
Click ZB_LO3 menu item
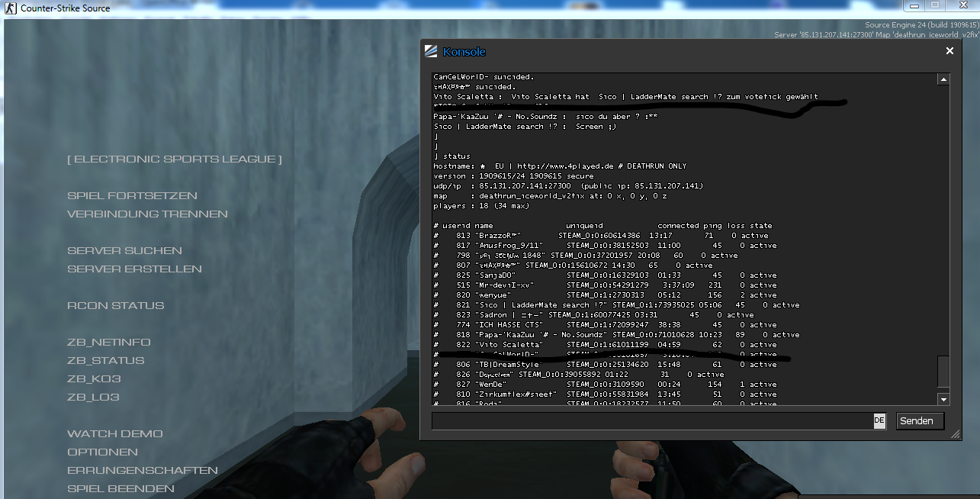[93, 398]
